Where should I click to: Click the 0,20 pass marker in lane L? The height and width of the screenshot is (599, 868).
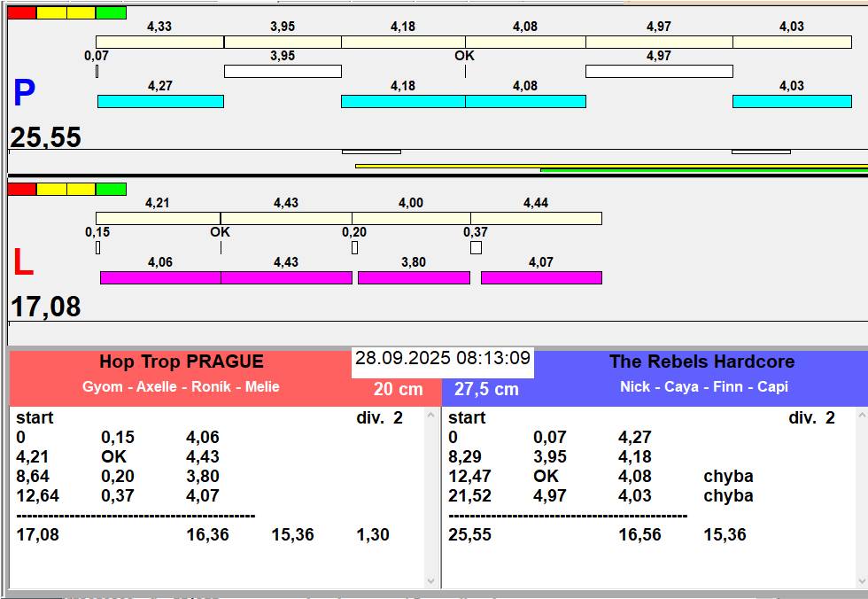pos(355,248)
